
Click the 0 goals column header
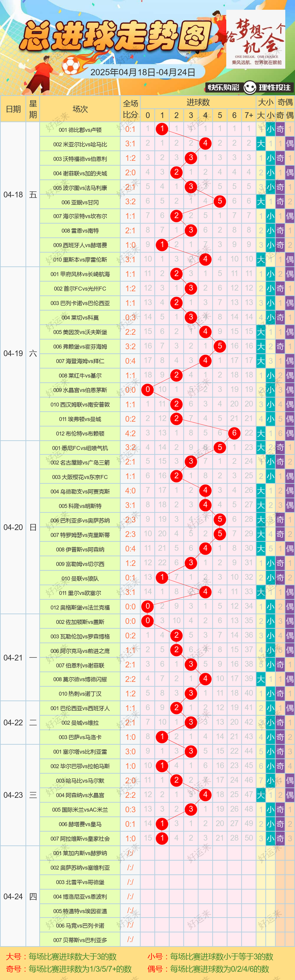click(x=148, y=115)
